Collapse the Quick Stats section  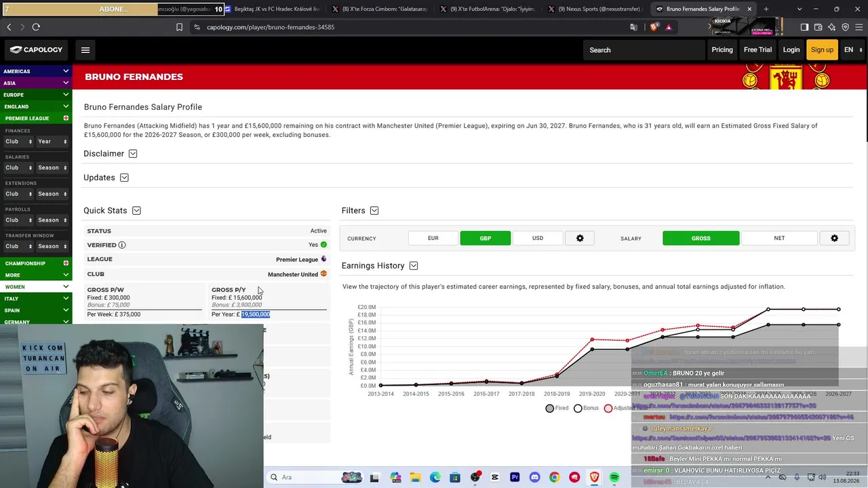tap(136, 211)
